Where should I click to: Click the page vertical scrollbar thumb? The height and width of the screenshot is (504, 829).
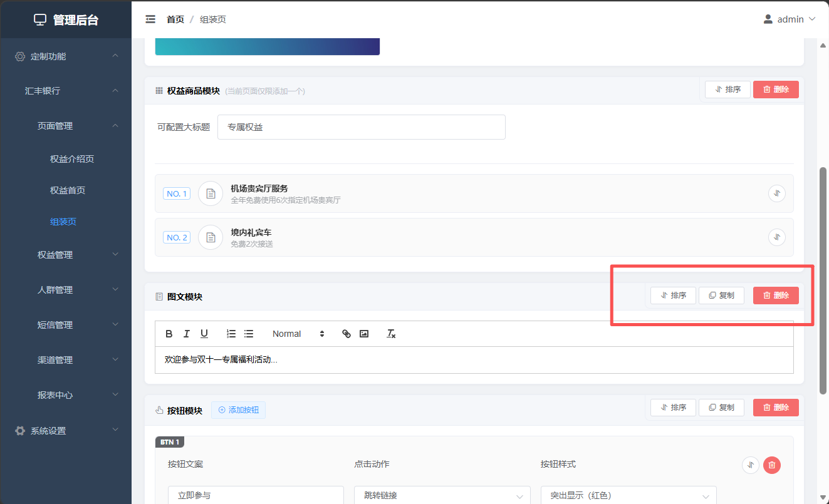823,280
